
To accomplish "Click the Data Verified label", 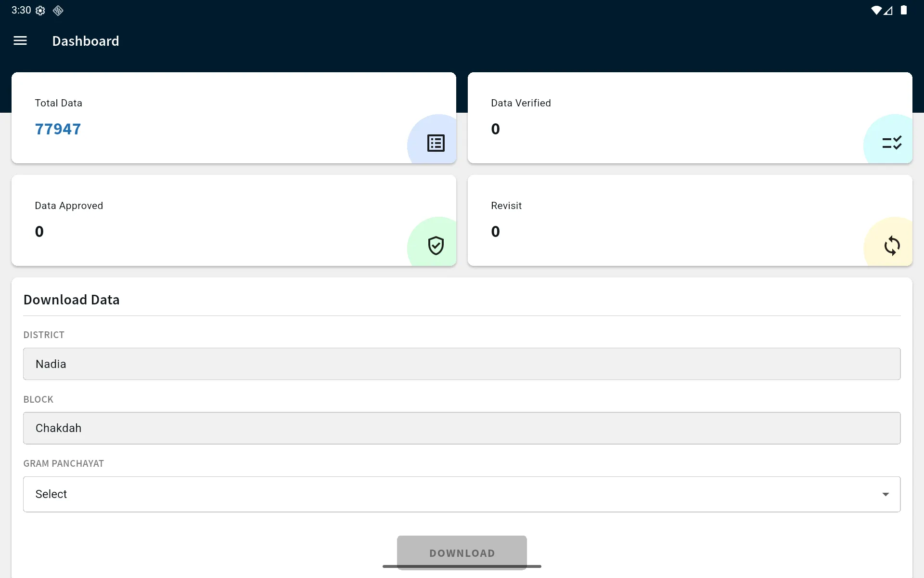I will click(521, 103).
